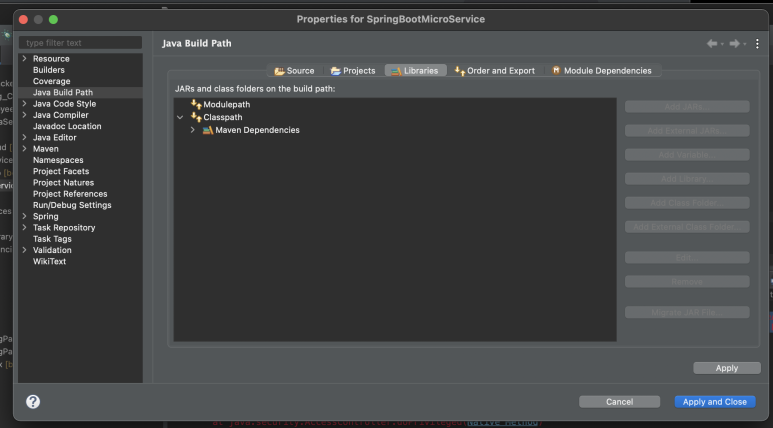Expand the Resource category

[x=24, y=58]
